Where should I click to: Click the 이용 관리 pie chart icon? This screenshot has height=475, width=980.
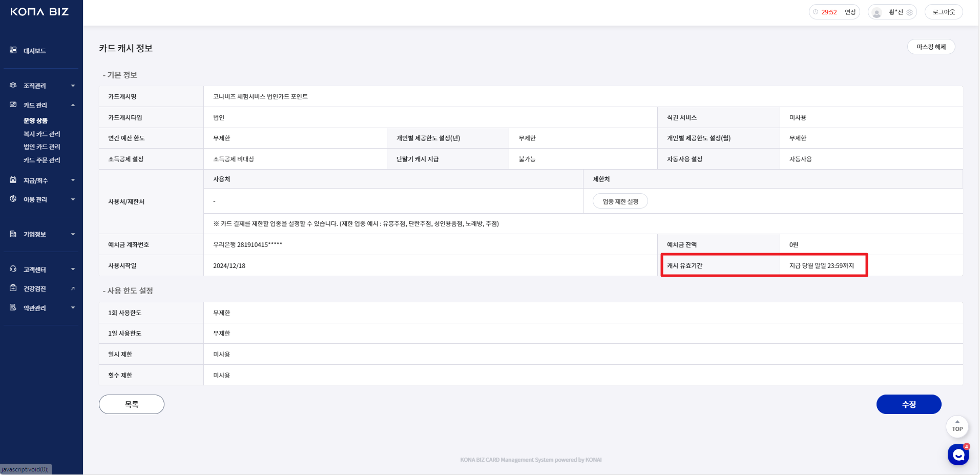pos(13,199)
